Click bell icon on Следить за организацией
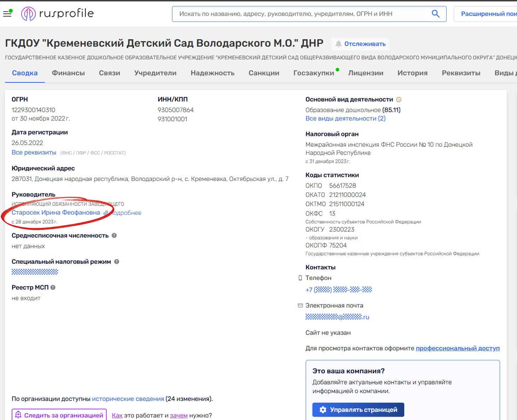The image size is (517, 420). [x=18, y=415]
